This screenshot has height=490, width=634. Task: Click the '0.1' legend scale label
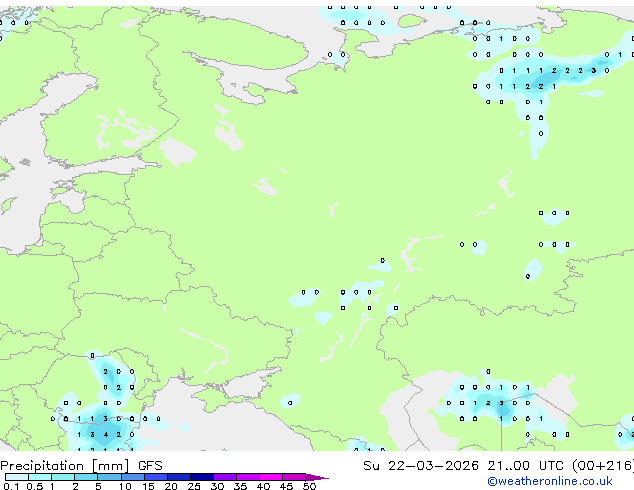11,486
